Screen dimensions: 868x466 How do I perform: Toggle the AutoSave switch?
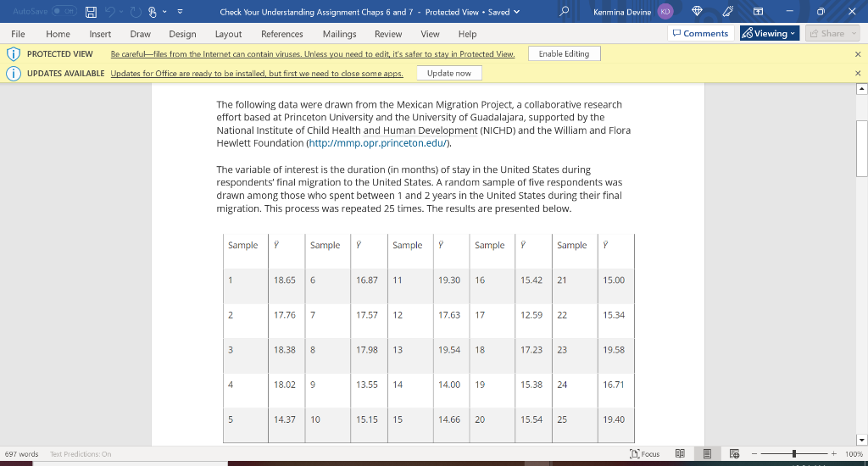(x=64, y=11)
